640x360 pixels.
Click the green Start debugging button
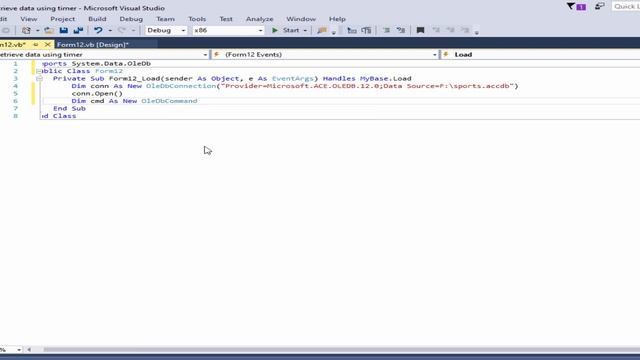tap(285, 30)
